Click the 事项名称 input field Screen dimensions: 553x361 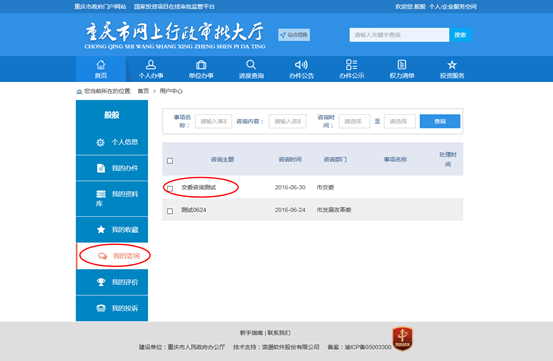[x=213, y=121]
